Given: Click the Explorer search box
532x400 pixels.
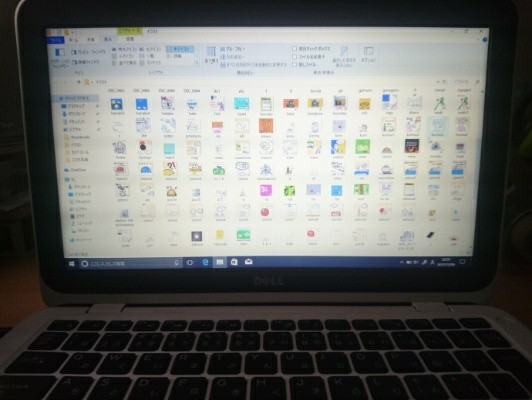Looking at the screenshot, I should click(467, 82).
